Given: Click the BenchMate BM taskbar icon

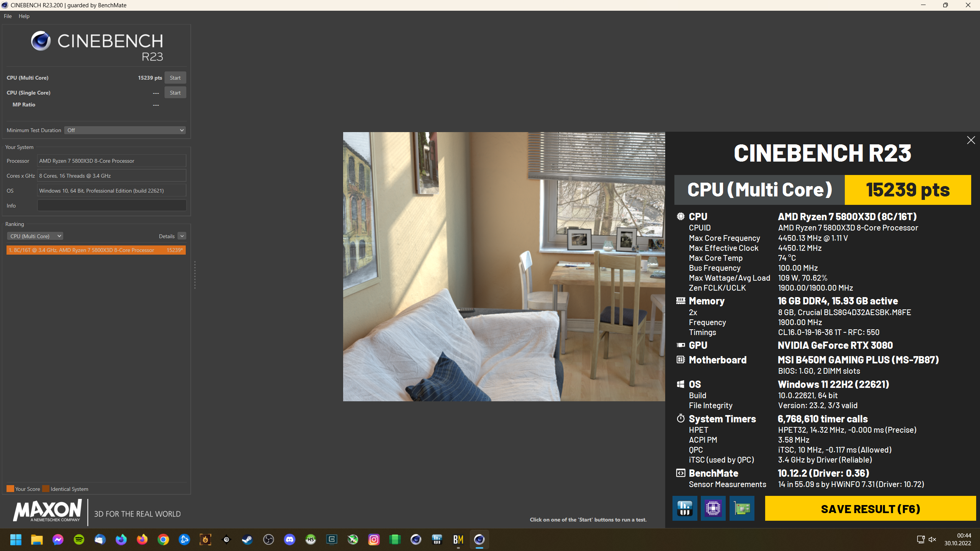Looking at the screenshot, I should point(458,540).
